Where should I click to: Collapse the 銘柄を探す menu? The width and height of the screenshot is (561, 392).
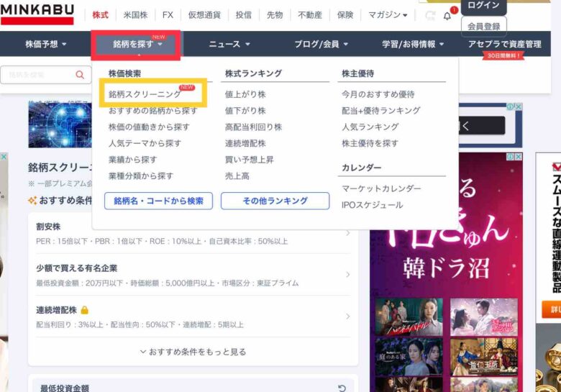coord(137,44)
